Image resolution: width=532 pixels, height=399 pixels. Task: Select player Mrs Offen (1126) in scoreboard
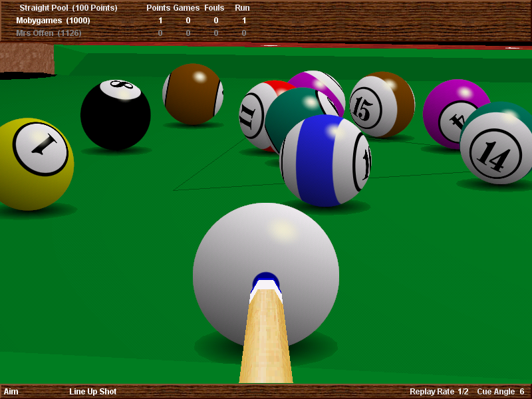pyautogui.click(x=52, y=33)
